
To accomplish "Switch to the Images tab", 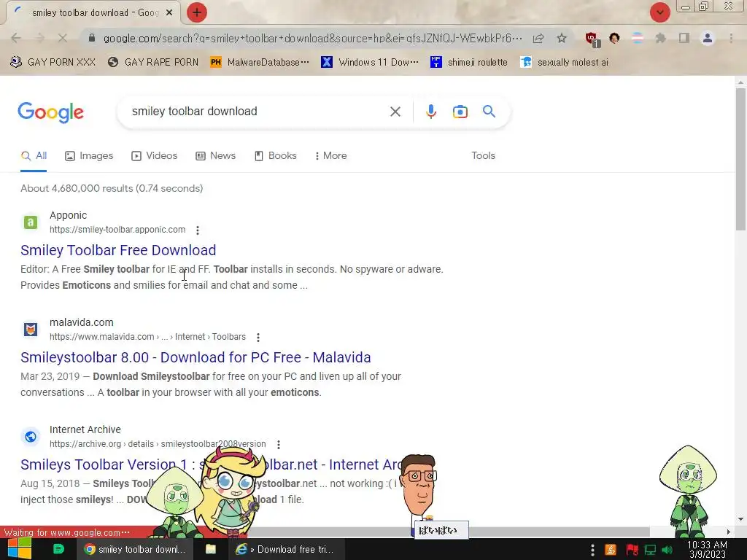I will pyautogui.click(x=89, y=156).
